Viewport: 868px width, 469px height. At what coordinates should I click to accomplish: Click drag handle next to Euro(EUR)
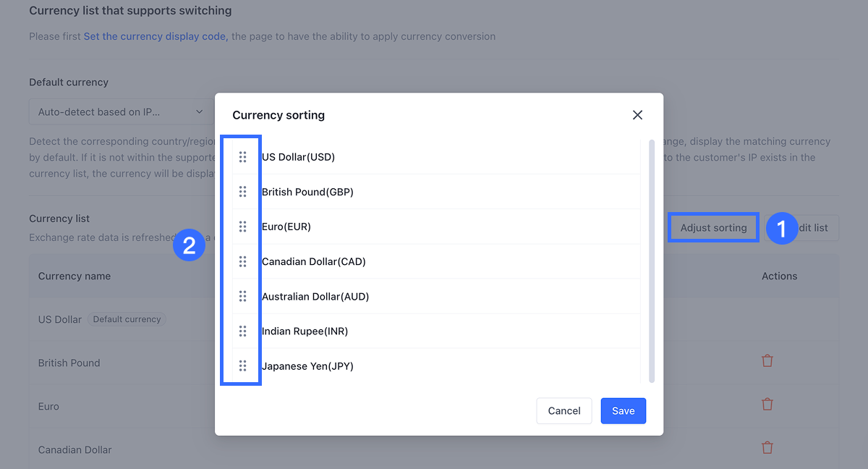point(243,227)
